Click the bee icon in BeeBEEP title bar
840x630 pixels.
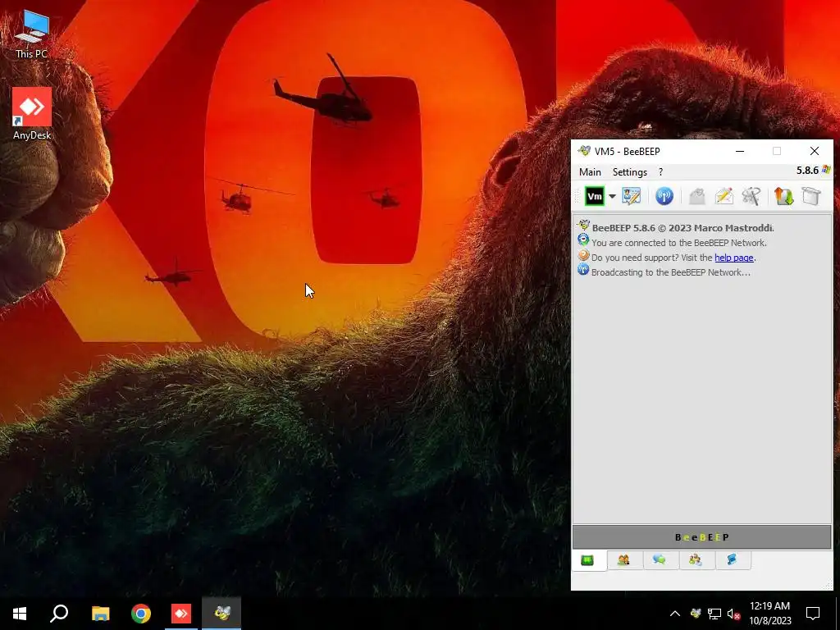click(x=584, y=151)
